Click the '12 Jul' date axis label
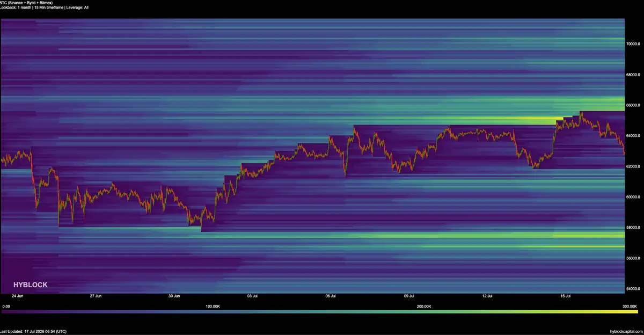The width and height of the screenshot is (644, 335). 488,296
